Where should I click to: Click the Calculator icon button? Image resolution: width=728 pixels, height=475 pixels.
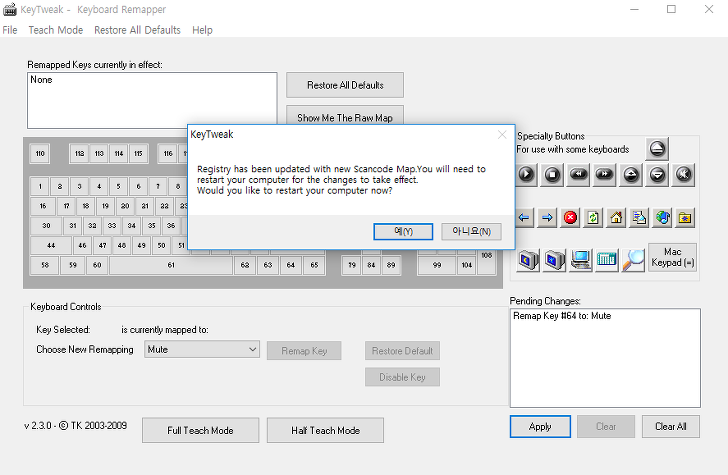pos(607,260)
